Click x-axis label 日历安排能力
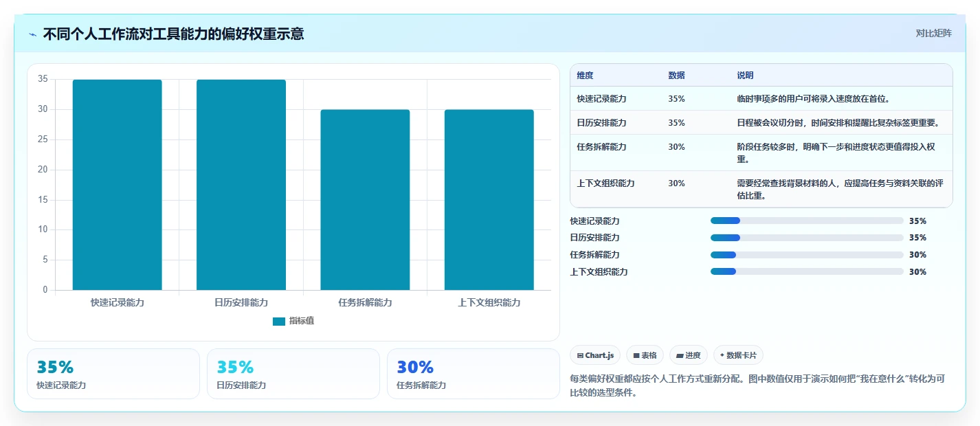 tap(241, 302)
